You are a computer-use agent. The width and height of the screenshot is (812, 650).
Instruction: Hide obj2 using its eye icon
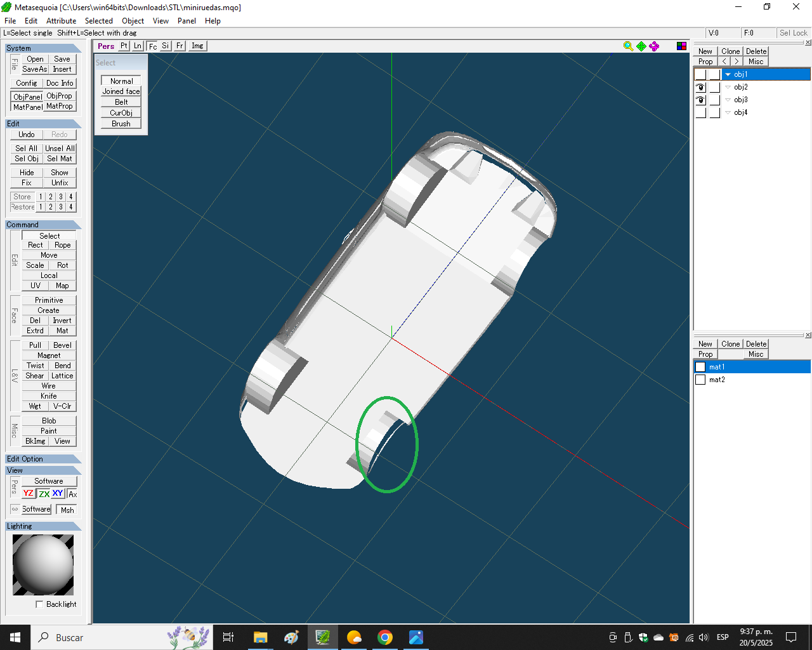(700, 87)
